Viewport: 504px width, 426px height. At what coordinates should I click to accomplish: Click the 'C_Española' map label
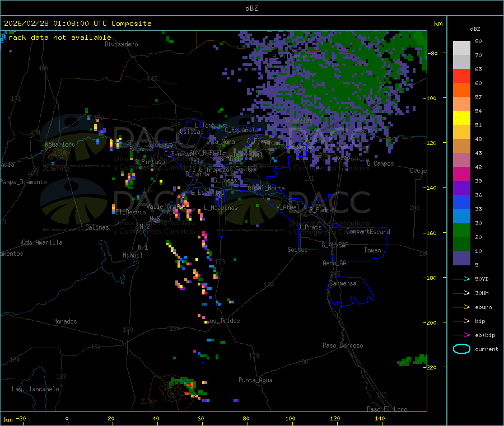[241, 130]
